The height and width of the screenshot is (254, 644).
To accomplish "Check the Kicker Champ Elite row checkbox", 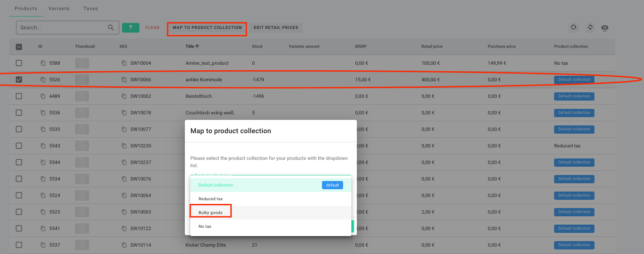I will click(x=19, y=245).
